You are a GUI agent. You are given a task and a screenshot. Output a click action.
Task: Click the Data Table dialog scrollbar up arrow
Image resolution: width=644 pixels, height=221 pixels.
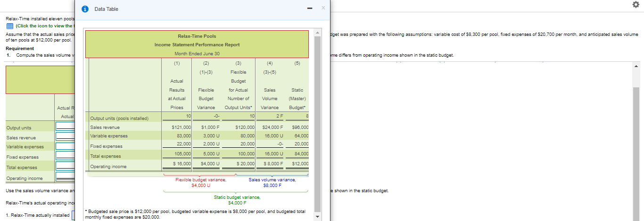(318, 32)
